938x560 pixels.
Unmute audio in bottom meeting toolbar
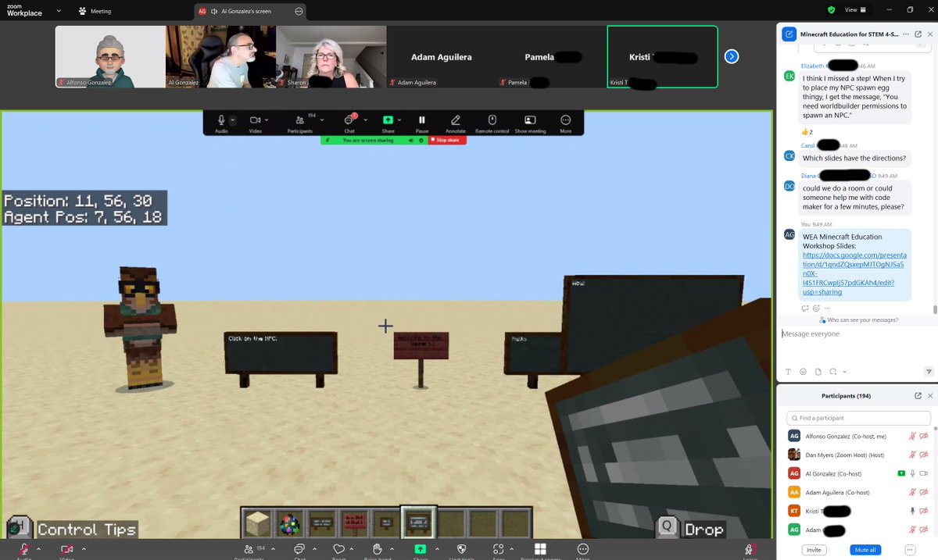(x=24, y=549)
